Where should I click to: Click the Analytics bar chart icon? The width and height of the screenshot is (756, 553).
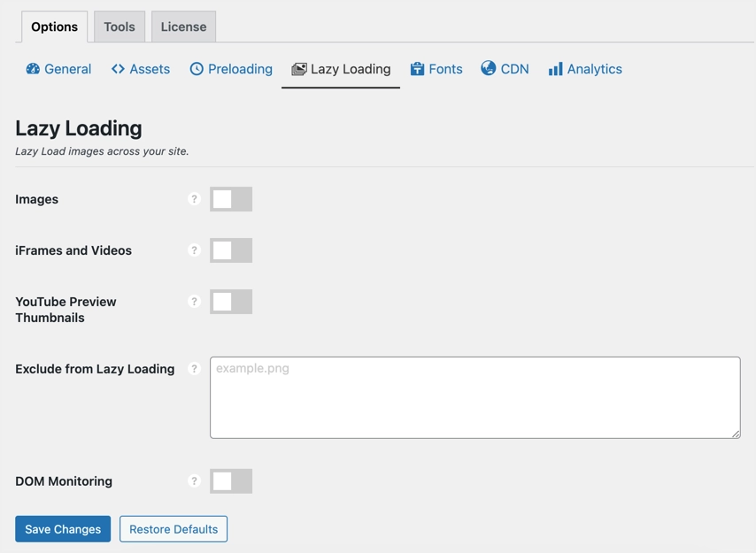coord(555,69)
